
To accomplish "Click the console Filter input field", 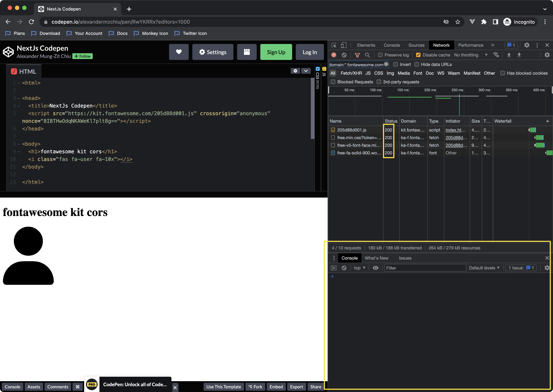I will tap(425, 268).
